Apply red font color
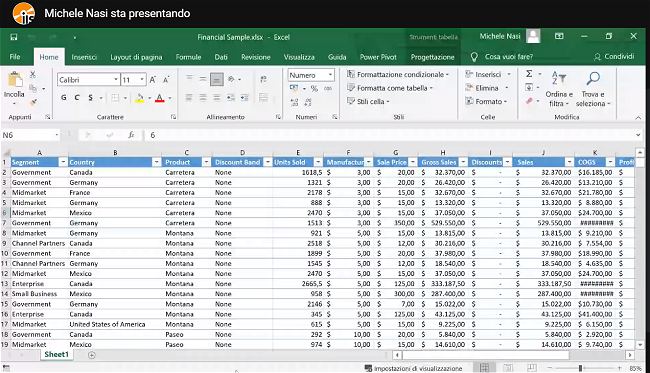The image size is (650, 373). click(x=160, y=98)
